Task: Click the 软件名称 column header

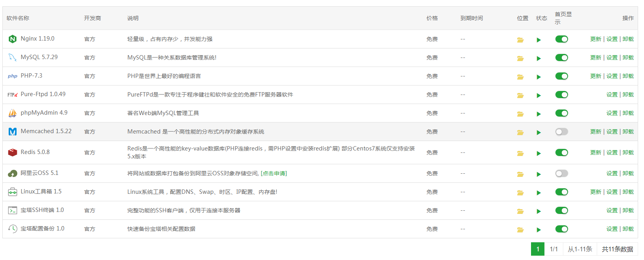Action: 18,18
